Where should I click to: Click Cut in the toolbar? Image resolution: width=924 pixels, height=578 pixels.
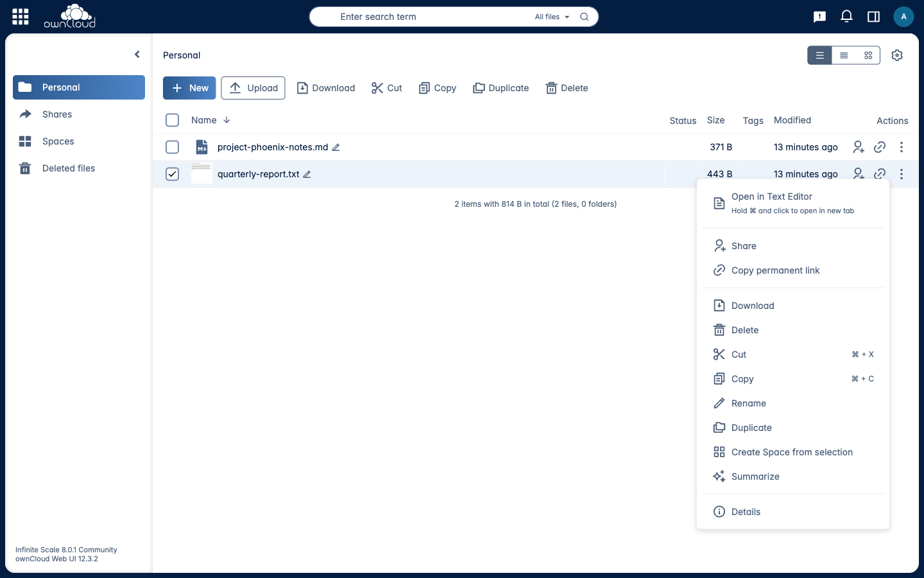[387, 88]
